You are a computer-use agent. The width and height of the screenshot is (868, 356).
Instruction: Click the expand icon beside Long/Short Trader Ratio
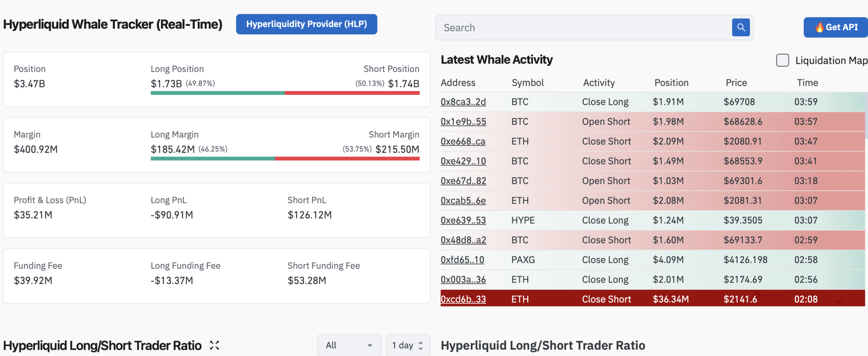point(215,345)
